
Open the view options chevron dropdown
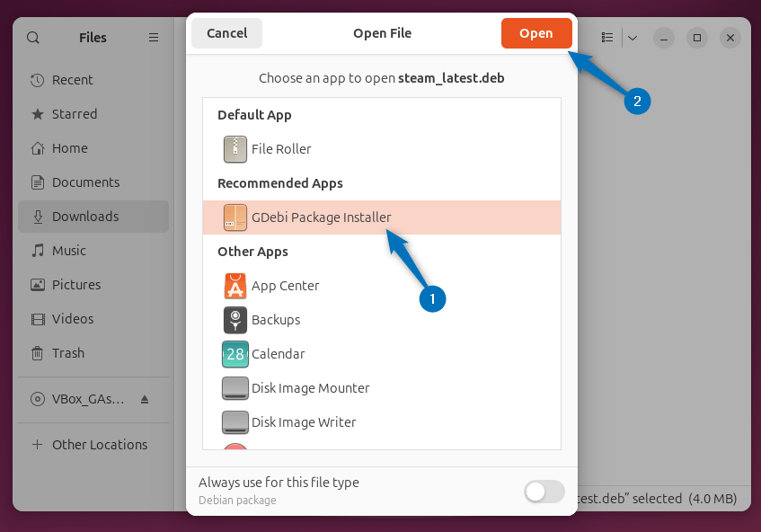click(x=632, y=38)
